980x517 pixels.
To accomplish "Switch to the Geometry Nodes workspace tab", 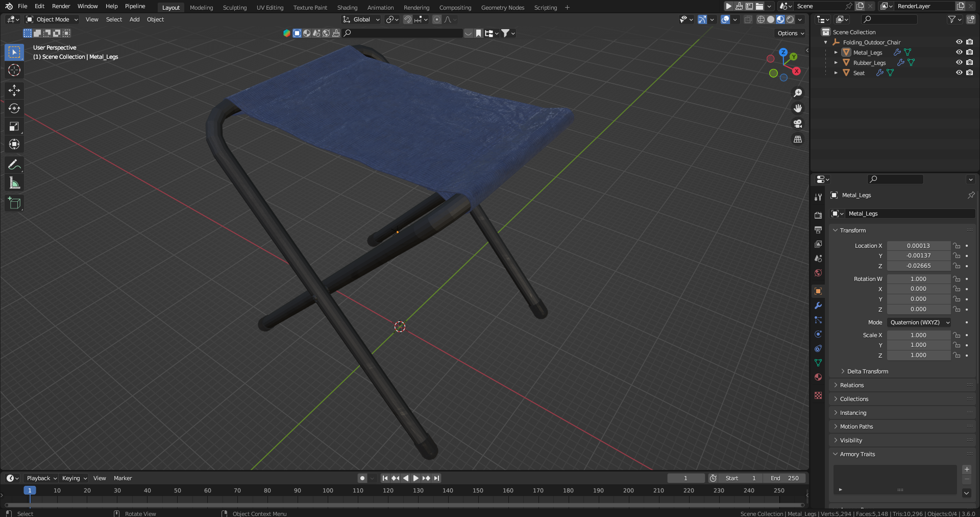I will (503, 8).
